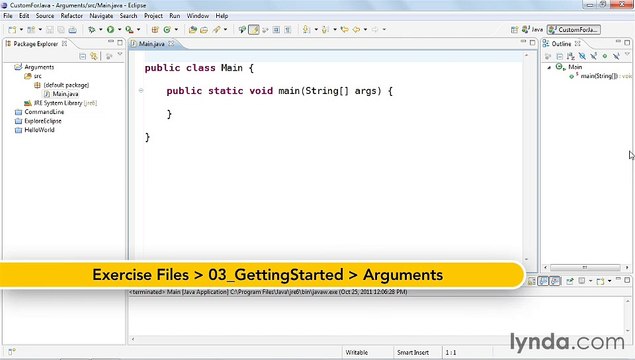635x360 pixels.
Task: Open the New file dropdown arrow
Action: 21,30
